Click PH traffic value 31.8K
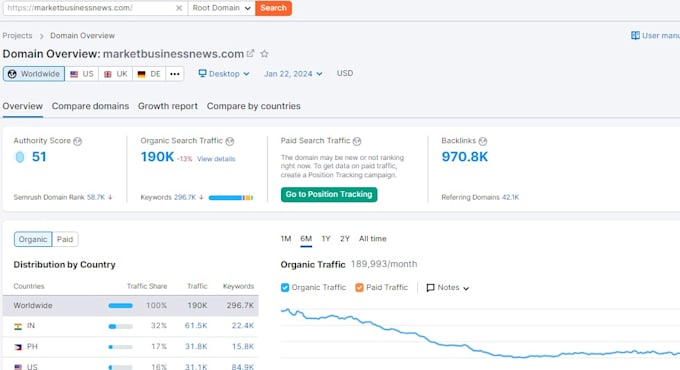The height and width of the screenshot is (370, 680). [x=196, y=347]
